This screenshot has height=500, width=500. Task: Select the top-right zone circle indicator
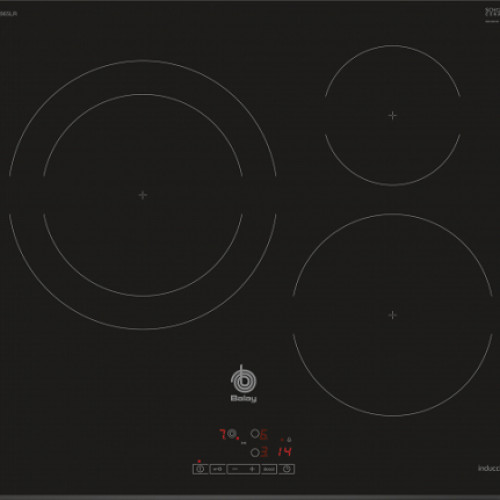255,434
